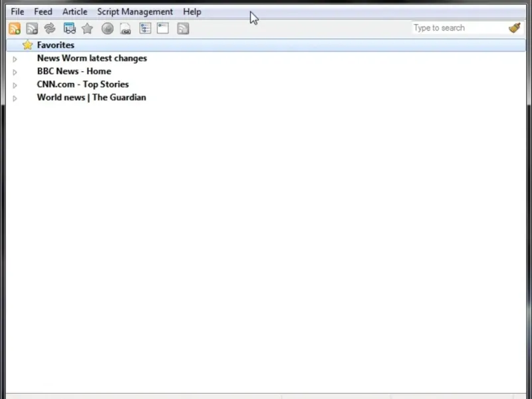Click the Type to search field
The image size is (532, 399).
pyautogui.click(x=460, y=28)
